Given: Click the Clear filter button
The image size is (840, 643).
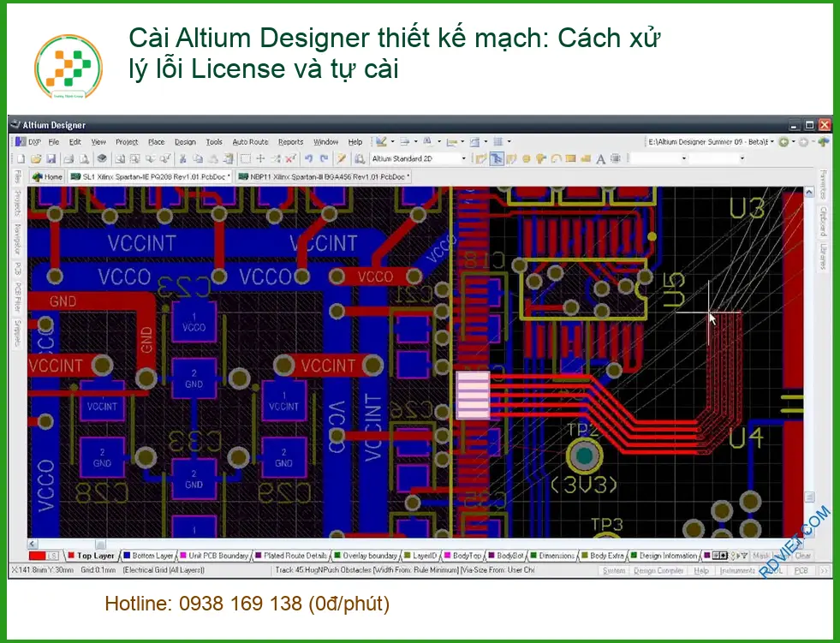Looking at the screenshot, I should (x=803, y=556).
